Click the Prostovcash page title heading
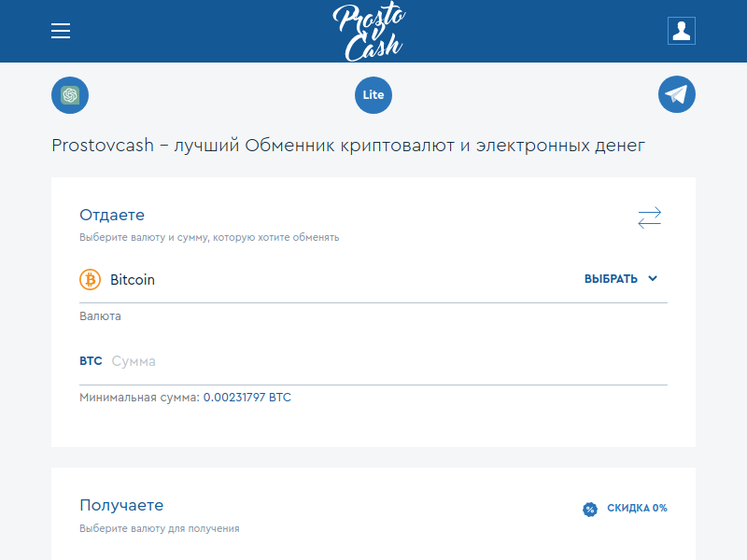The height and width of the screenshot is (560, 747). [x=348, y=146]
